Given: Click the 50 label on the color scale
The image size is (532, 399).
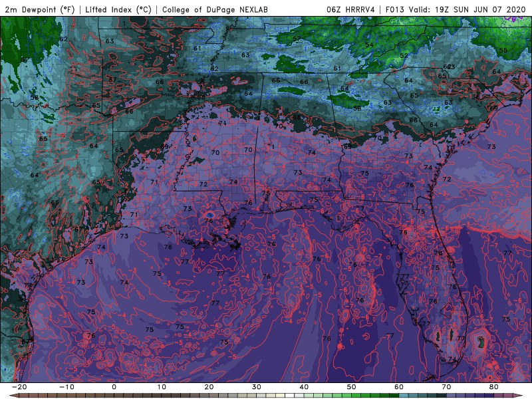Looking at the screenshot, I should (x=352, y=387).
